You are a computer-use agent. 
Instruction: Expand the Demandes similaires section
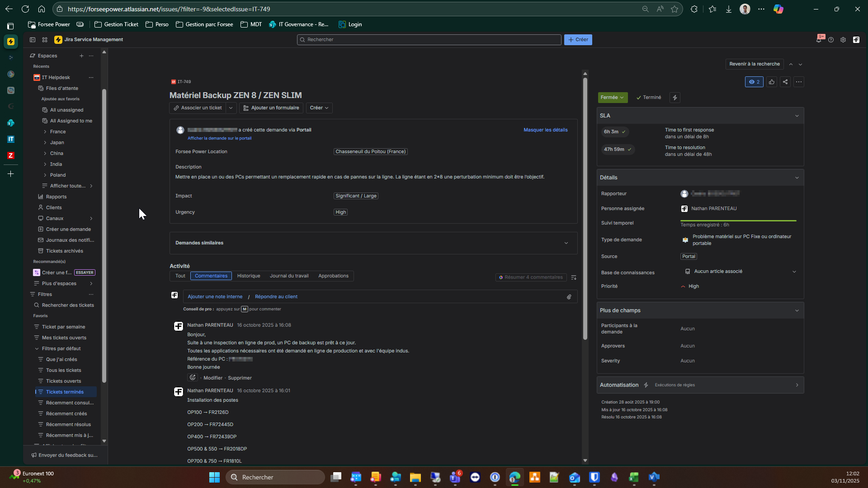click(x=566, y=243)
